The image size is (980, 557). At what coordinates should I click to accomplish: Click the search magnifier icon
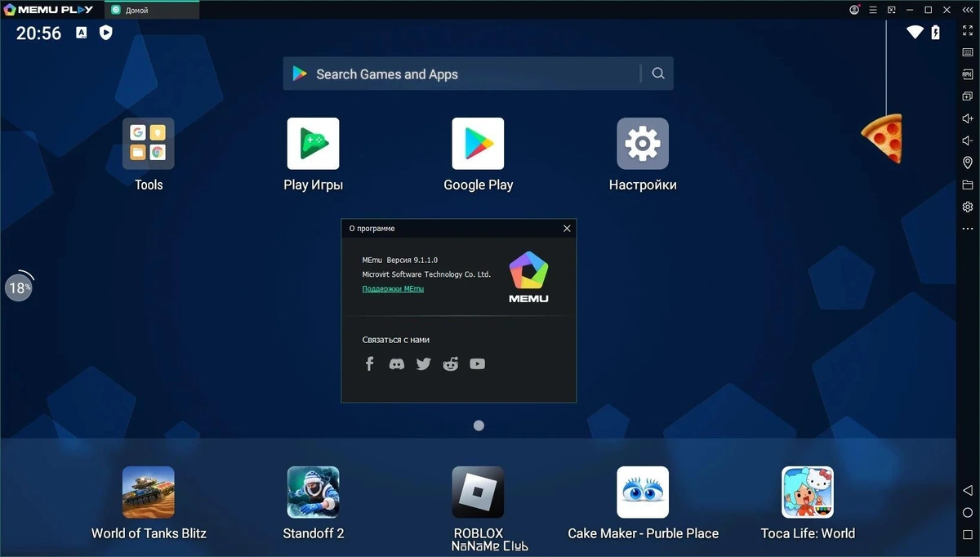658,74
